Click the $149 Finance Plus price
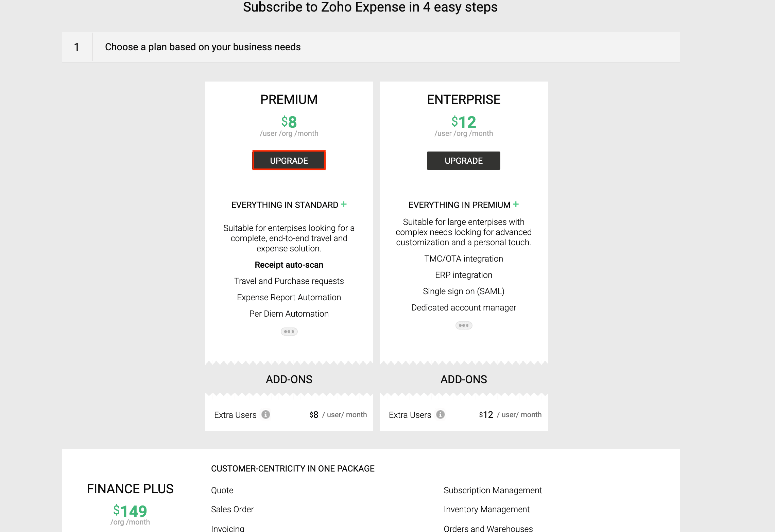The image size is (775, 532). [x=130, y=511]
